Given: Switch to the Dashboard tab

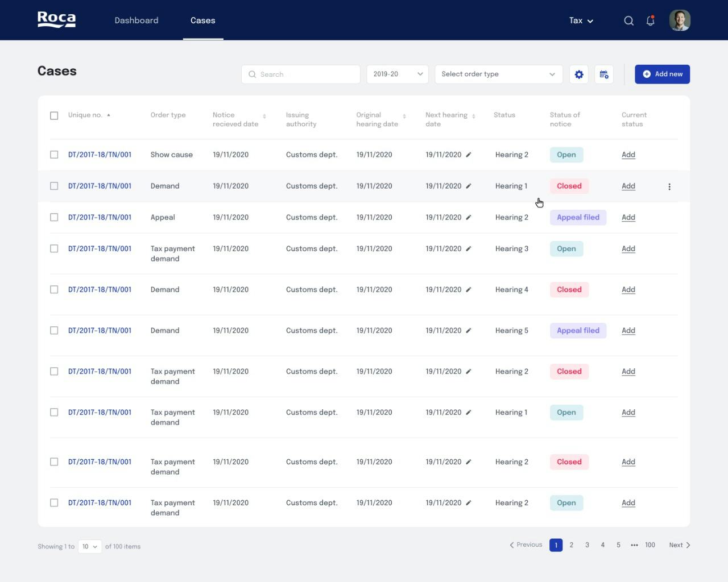Looking at the screenshot, I should (136, 20).
